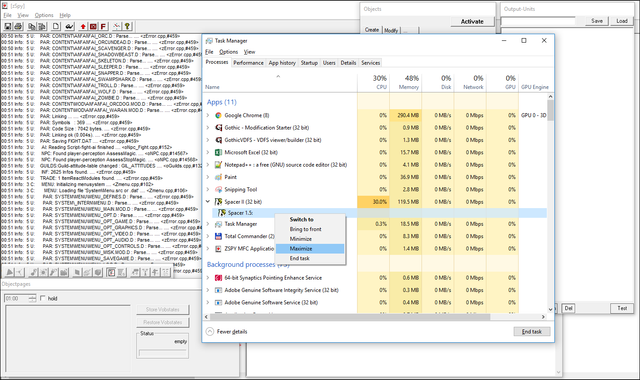Screen dimensions: 640x380
Task: Click the Paint app icon in process list
Action: pos(218,177)
